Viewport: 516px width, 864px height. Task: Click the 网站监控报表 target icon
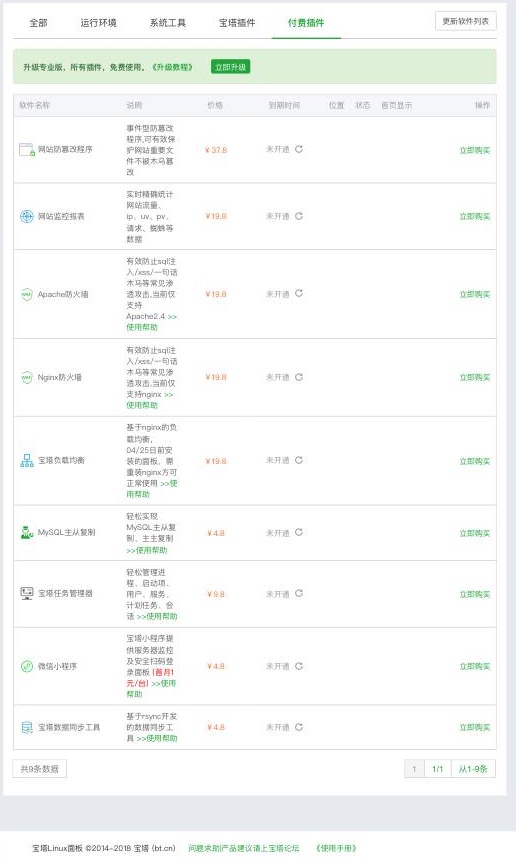coord(27,217)
